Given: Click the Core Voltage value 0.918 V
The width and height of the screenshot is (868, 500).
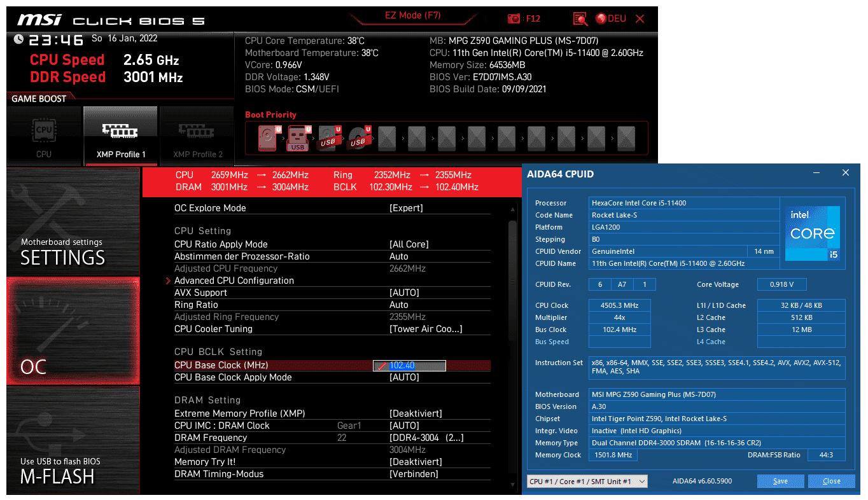Looking at the screenshot, I should pyautogui.click(x=782, y=284).
